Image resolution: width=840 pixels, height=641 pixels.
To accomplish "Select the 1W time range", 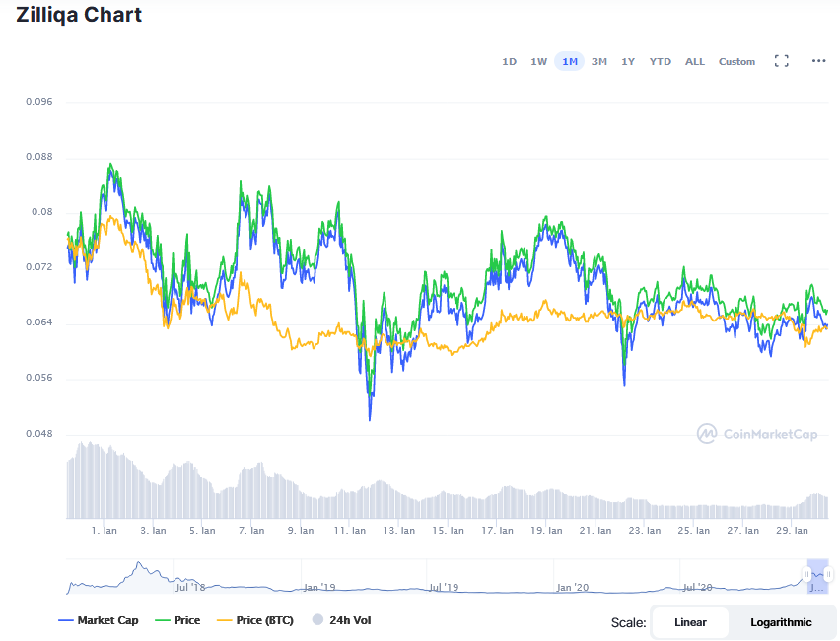I will [538, 61].
